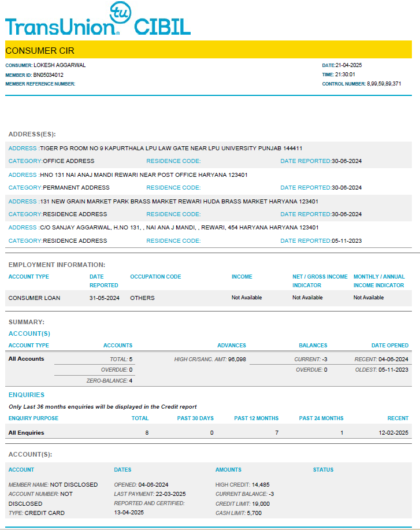Click the MEMBER REFERENCE NUMBER label

click(x=40, y=84)
